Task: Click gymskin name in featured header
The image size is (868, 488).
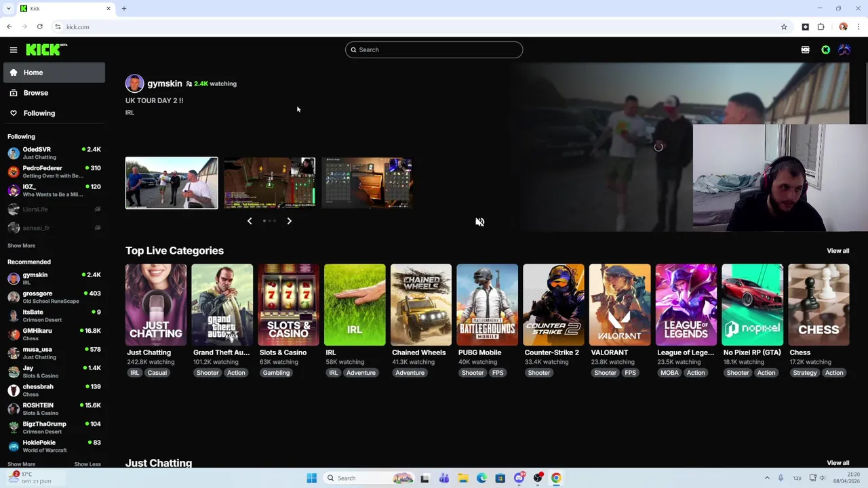Action: tap(165, 83)
